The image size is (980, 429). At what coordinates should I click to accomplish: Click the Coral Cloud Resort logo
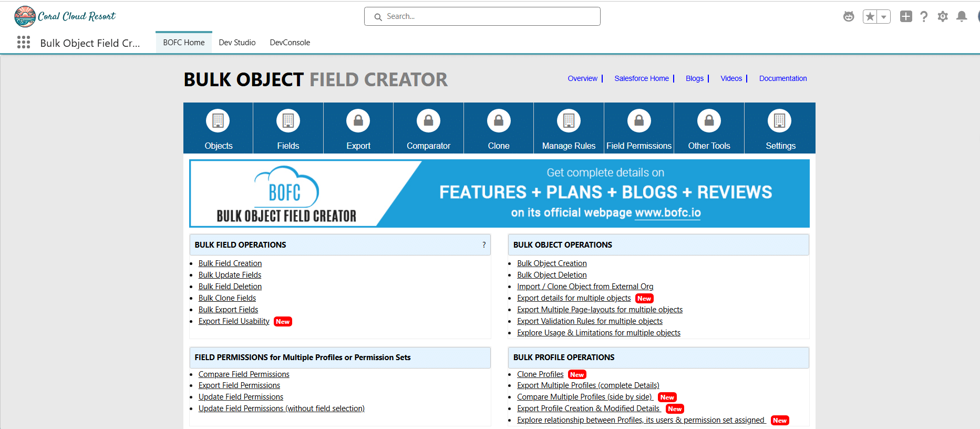point(65,16)
